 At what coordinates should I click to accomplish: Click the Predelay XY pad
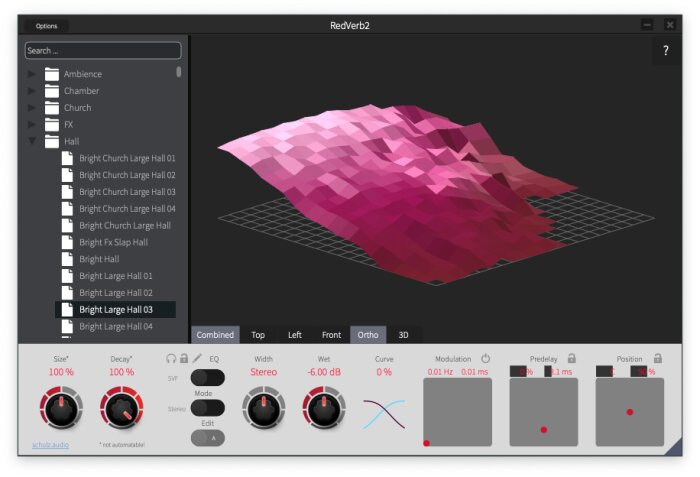tap(544, 412)
